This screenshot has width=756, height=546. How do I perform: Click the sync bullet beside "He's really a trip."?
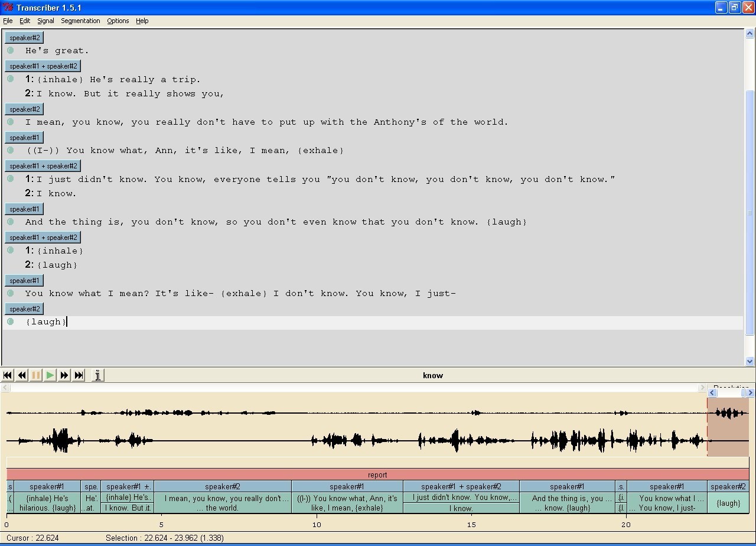pyautogui.click(x=11, y=79)
